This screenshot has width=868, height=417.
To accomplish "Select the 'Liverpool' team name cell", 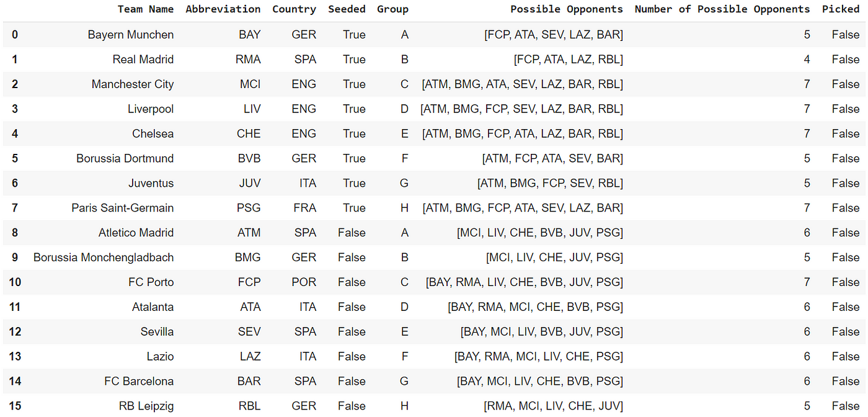I will click(151, 109).
